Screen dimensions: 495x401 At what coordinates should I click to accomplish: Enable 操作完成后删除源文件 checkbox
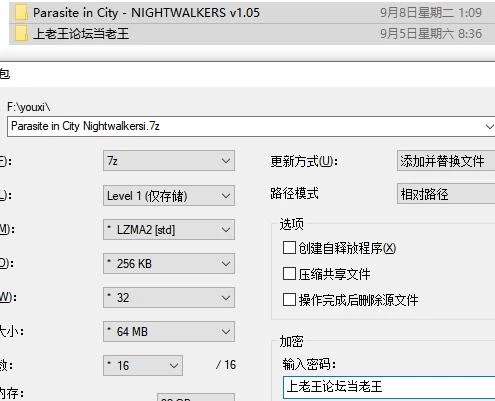coord(289,299)
